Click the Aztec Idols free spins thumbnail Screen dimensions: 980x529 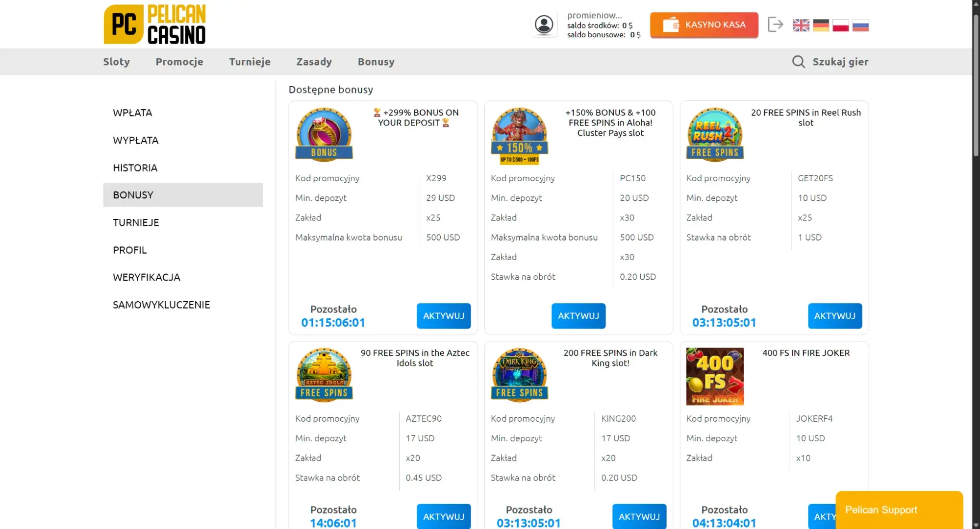click(324, 374)
